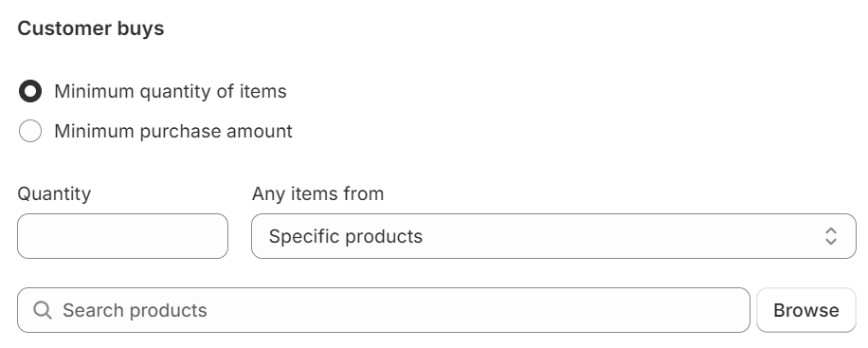Click "Specific products" text in the selector

pos(346,237)
